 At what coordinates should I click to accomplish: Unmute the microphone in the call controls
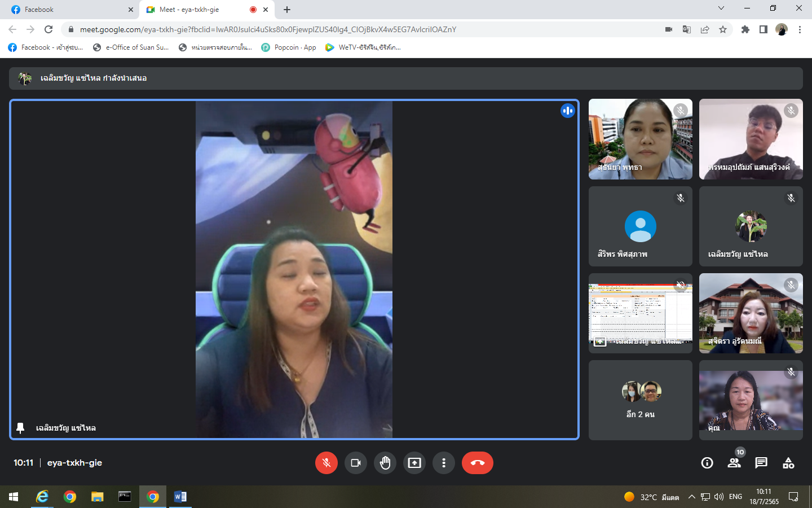coord(326,463)
